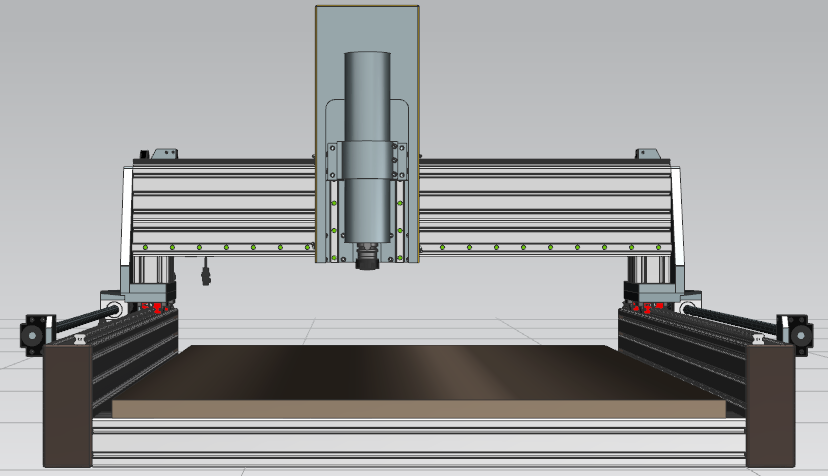Select the right stepper motor end mount
The image size is (828, 476).
[795, 331]
